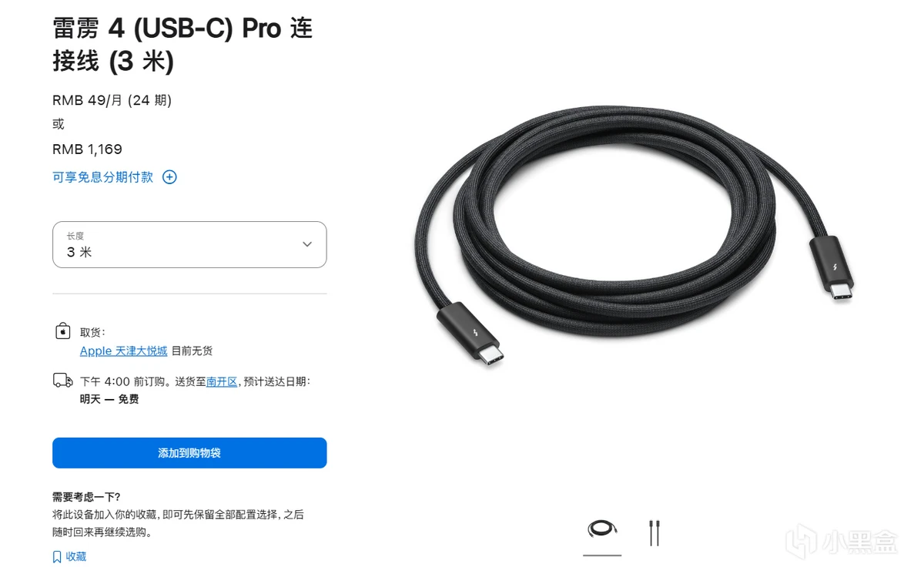Click the 南开区 delivery location link
924x574 pixels.
[222, 381]
